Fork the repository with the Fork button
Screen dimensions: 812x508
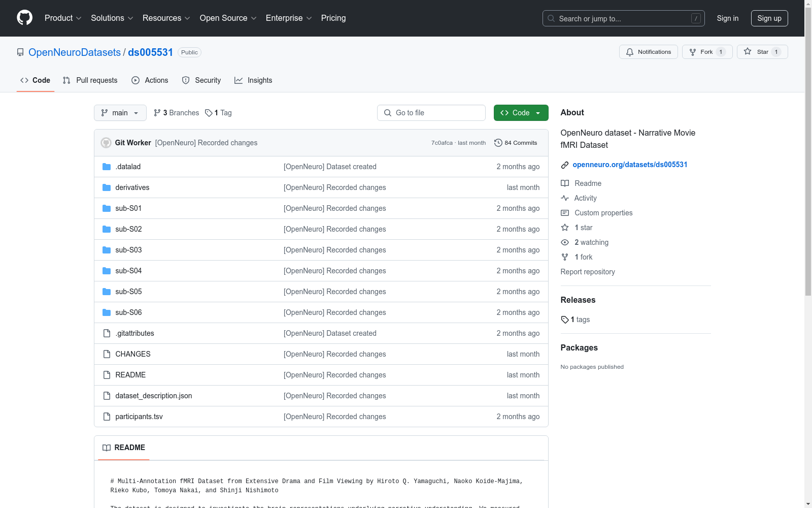pos(707,52)
